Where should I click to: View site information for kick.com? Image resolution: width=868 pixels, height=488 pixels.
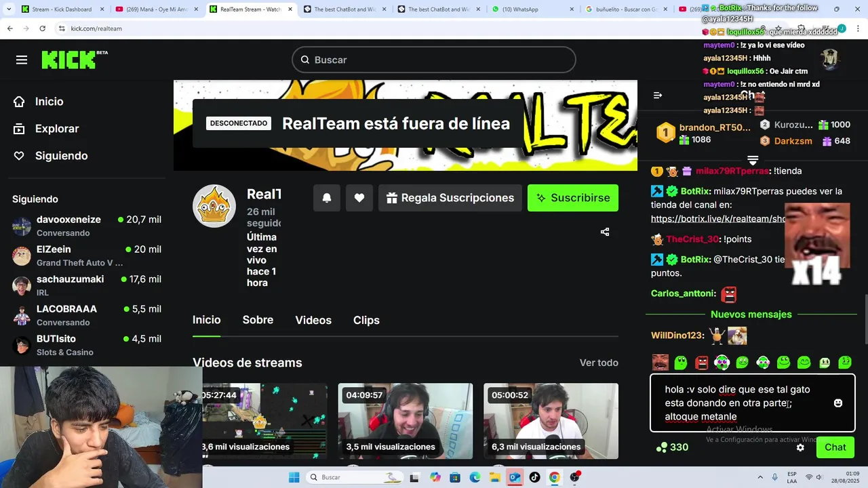tap(62, 28)
